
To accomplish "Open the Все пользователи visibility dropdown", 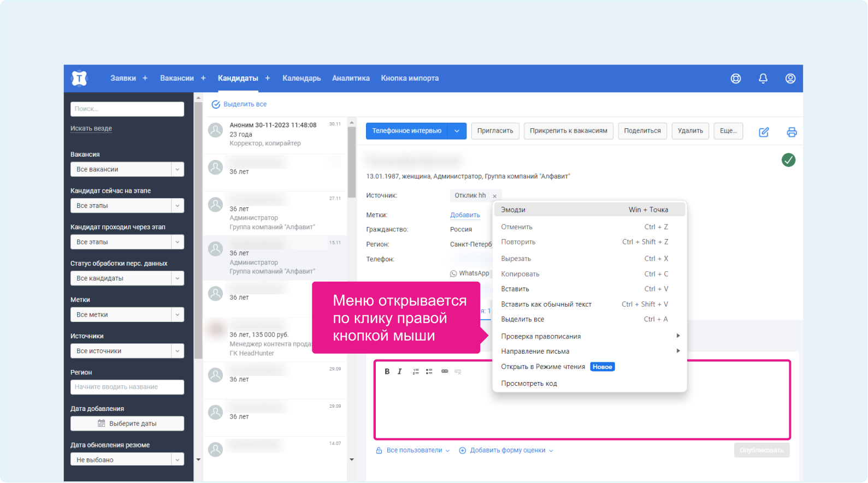I will tap(413, 451).
